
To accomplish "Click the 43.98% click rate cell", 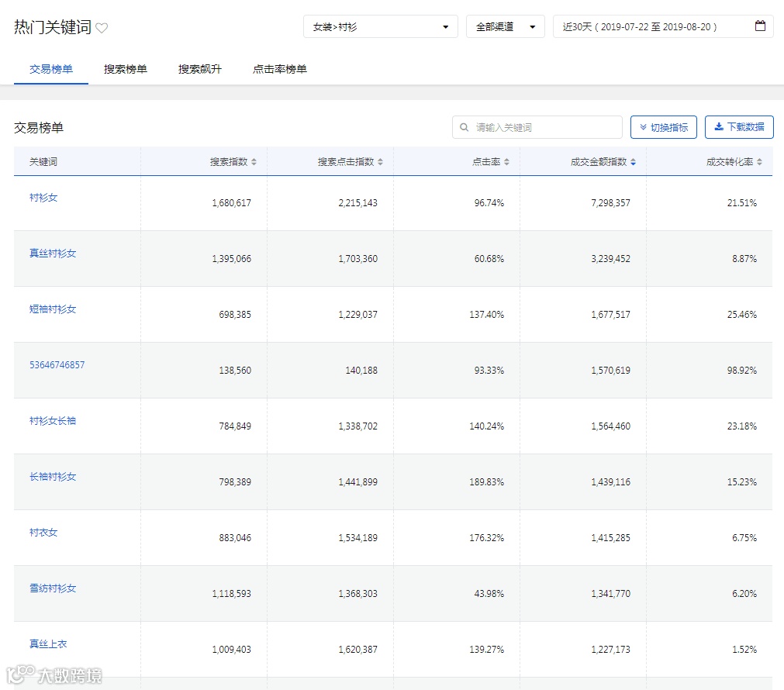I will (489, 594).
